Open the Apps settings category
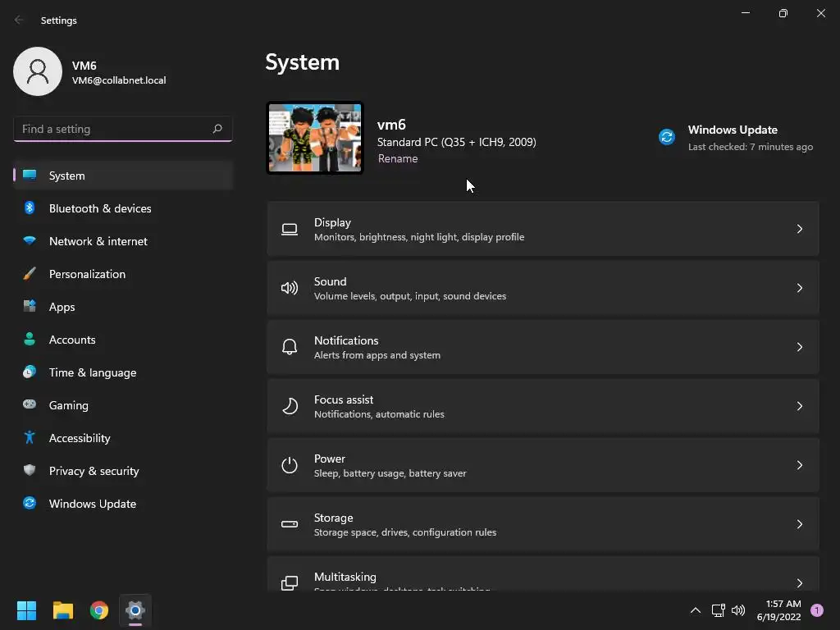840x630 pixels. coord(62,307)
